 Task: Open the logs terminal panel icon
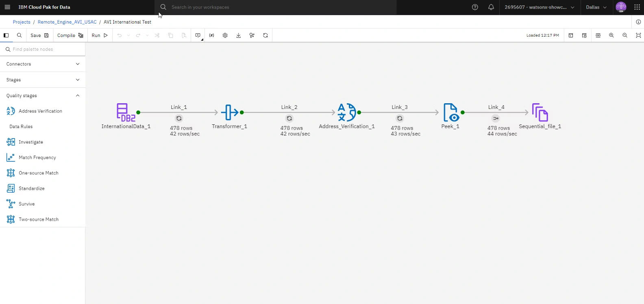coord(571,35)
